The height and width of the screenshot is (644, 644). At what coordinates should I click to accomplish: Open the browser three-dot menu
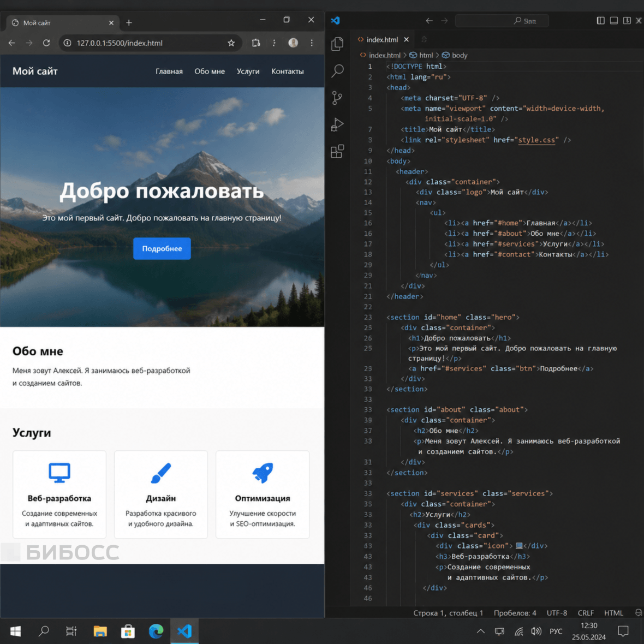point(312,43)
